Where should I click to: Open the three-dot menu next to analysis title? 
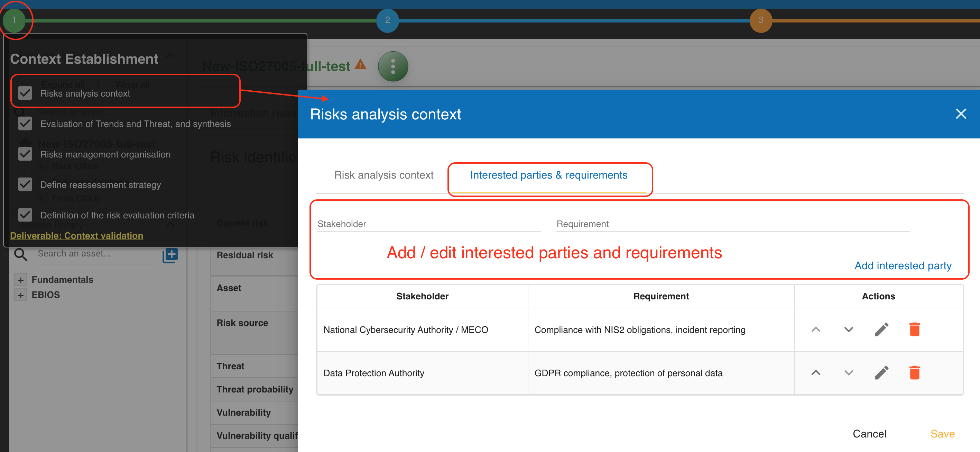point(392,66)
